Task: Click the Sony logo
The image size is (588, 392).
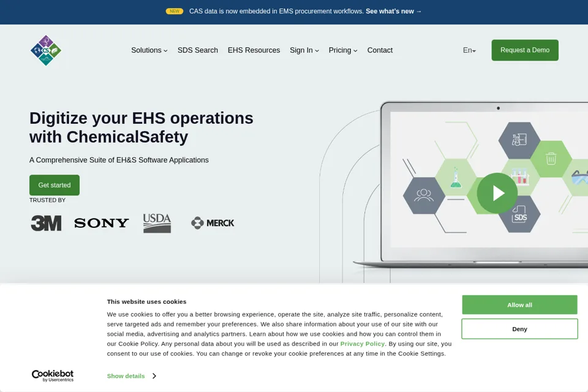Action: click(101, 223)
